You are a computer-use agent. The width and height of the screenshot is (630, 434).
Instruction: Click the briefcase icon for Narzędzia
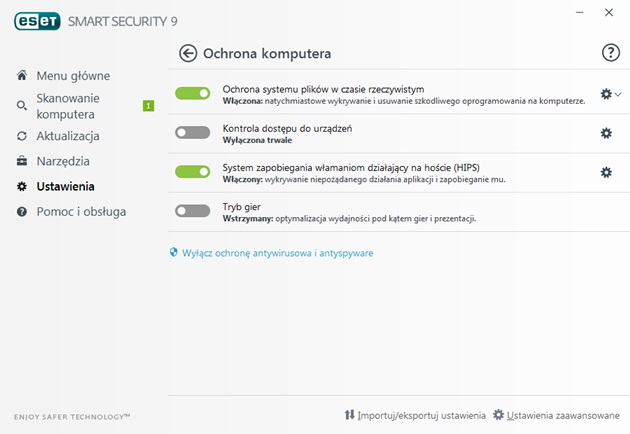pos(22,161)
